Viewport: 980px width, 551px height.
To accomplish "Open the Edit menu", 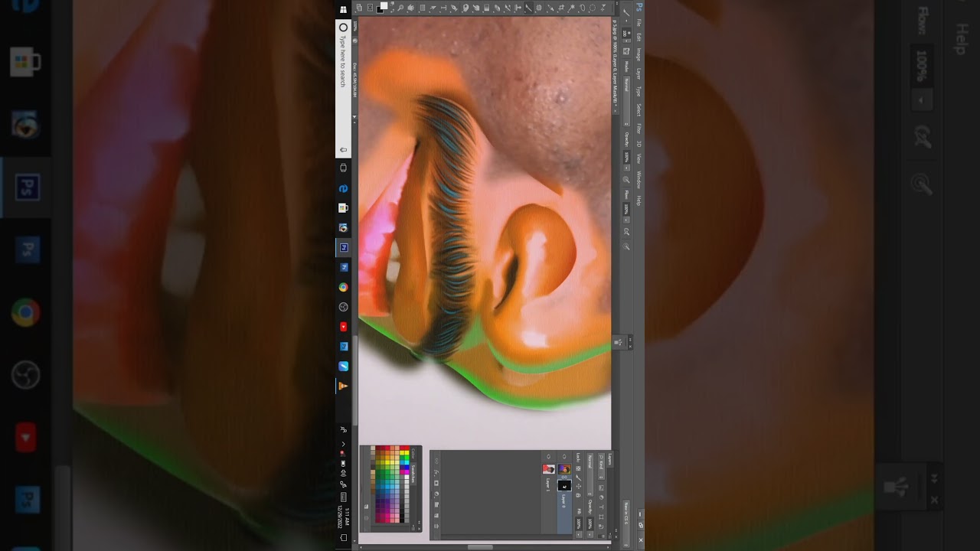I will click(639, 37).
